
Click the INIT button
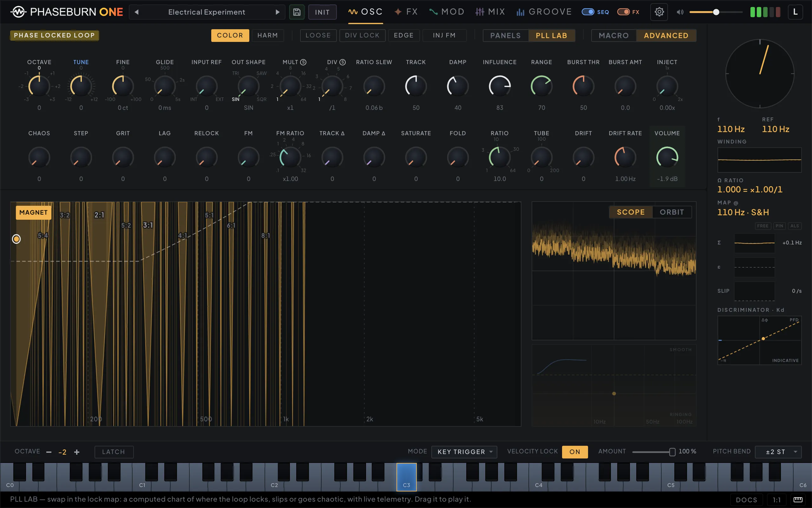[322, 12]
